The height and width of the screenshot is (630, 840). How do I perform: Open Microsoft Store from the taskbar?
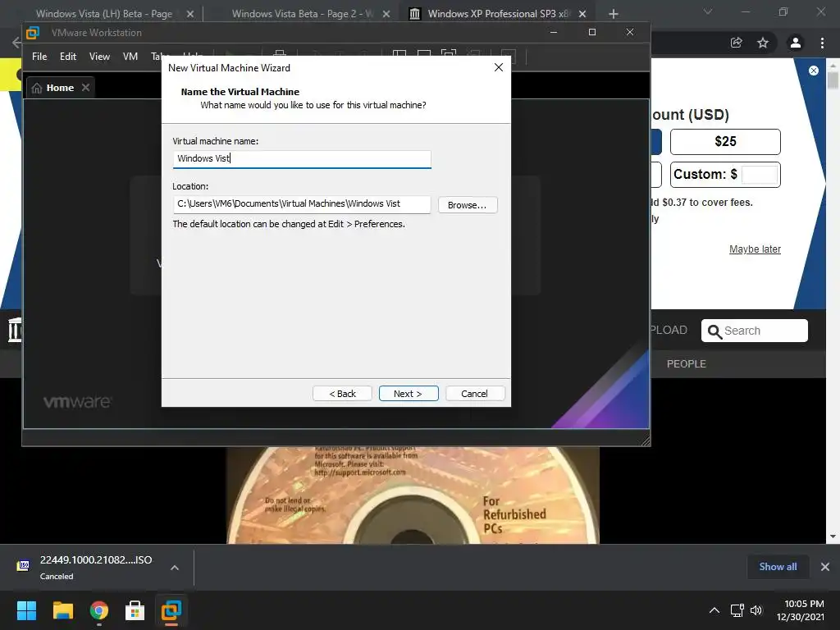pyautogui.click(x=135, y=610)
